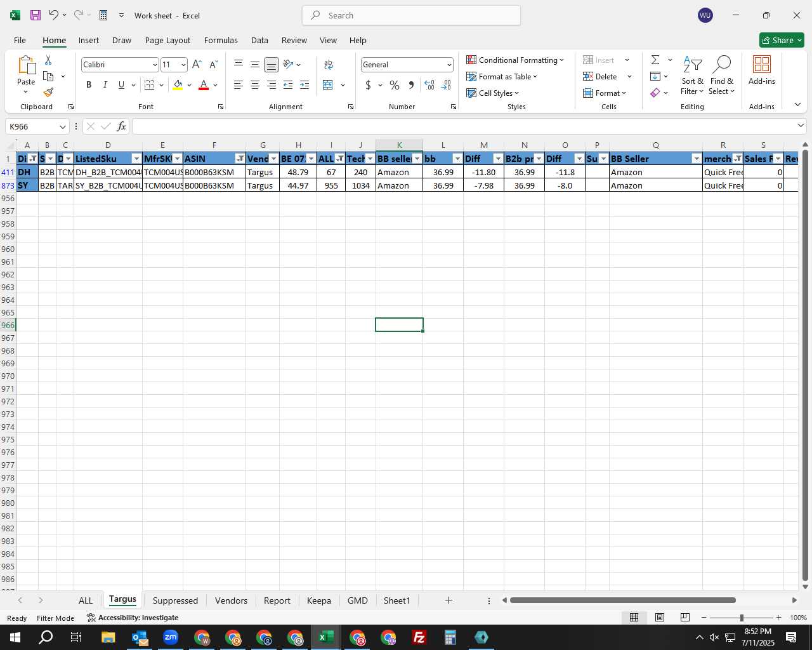
Task: Toggle Bottom Align vertical alignment
Action: [272, 65]
